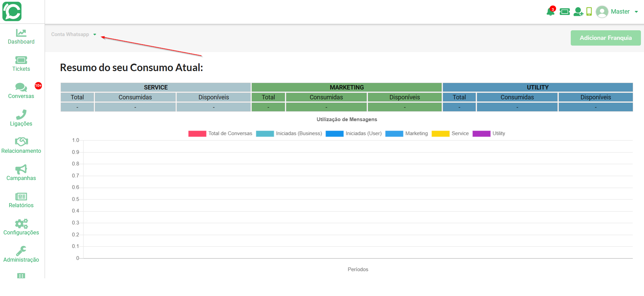Viewport: 644px width, 296px height.
Task: Open Conversas chat bubbles icon
Action: pyautogui.click(x=21, y=87)
